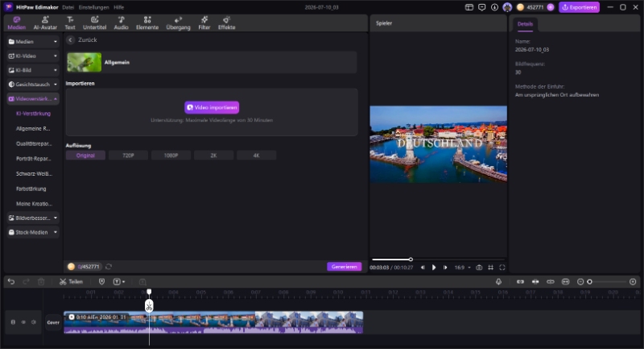
Task: Open the Übergang transitions panel
Action: click(x=178, y=23)
